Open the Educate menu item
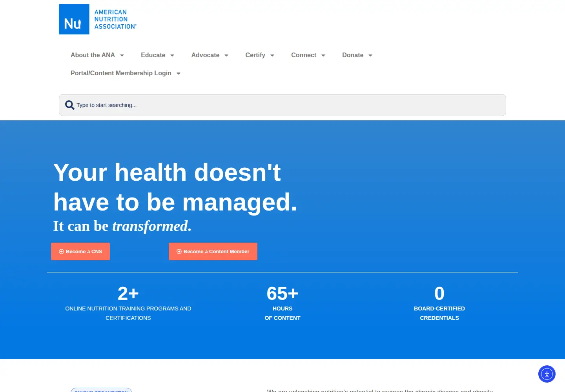The width and height of the screenshot is (565, 392). (x=153, y=55)
